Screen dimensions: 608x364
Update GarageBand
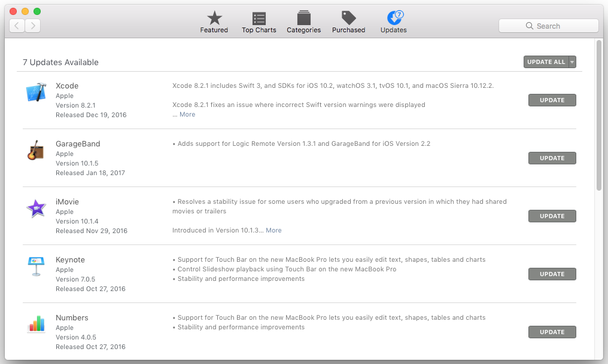[552, 158]
